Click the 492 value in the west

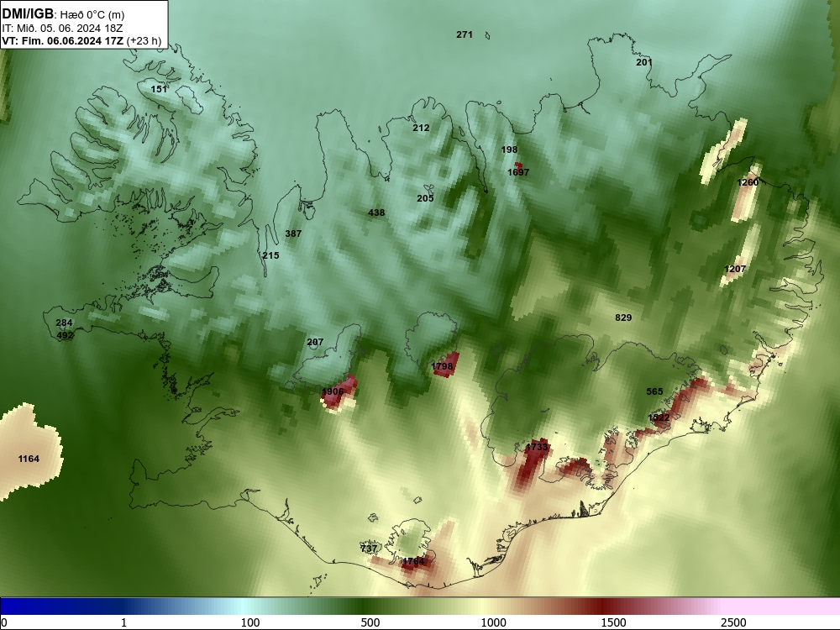click(x=65, y=336)
